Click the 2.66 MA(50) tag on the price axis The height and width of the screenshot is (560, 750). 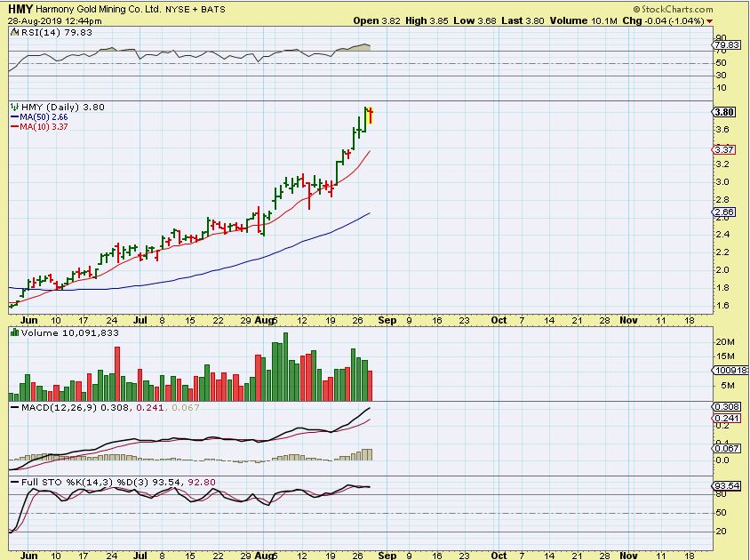[724, 212]
